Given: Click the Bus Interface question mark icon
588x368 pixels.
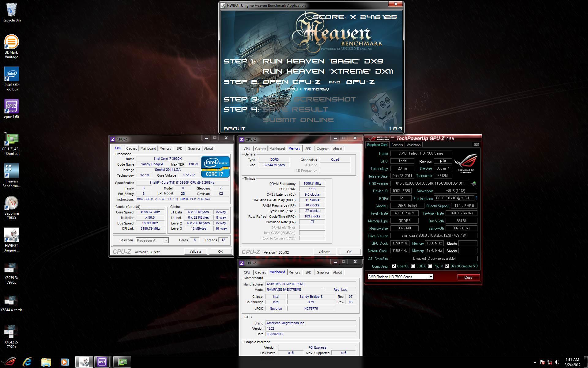Looking at the screenshot, I should [477, 198].
